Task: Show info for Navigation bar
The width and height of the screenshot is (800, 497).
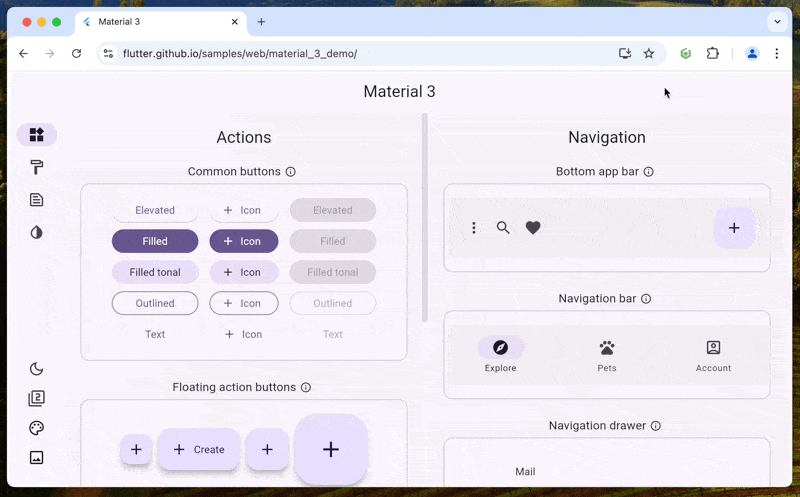Action: point(646,299)
